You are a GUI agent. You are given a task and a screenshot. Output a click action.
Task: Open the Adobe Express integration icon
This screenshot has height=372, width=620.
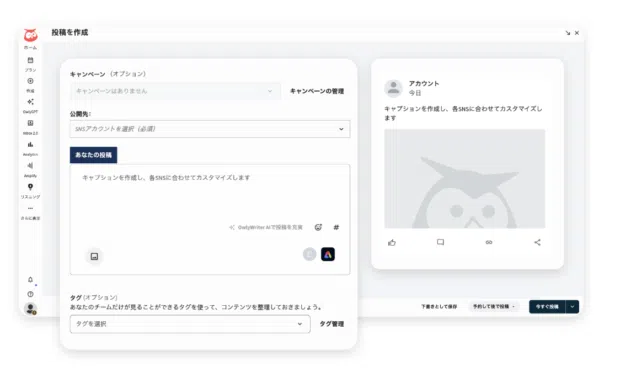(328, 254)
